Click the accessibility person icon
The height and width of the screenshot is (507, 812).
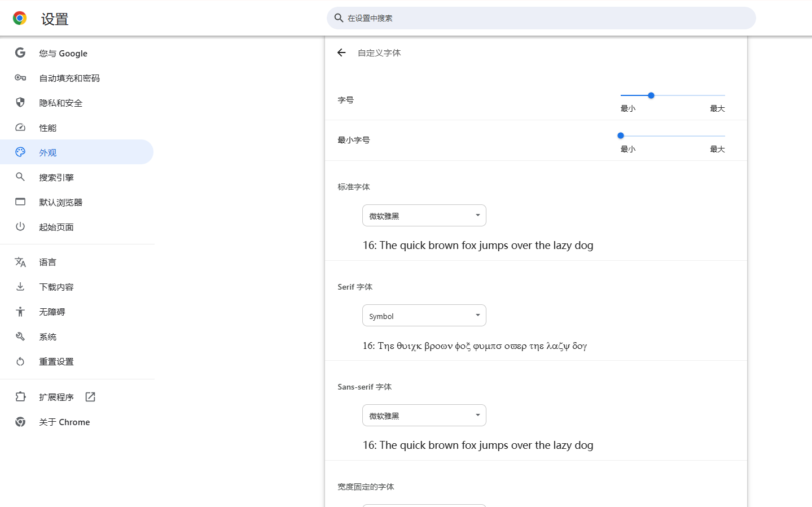point(20,312)
